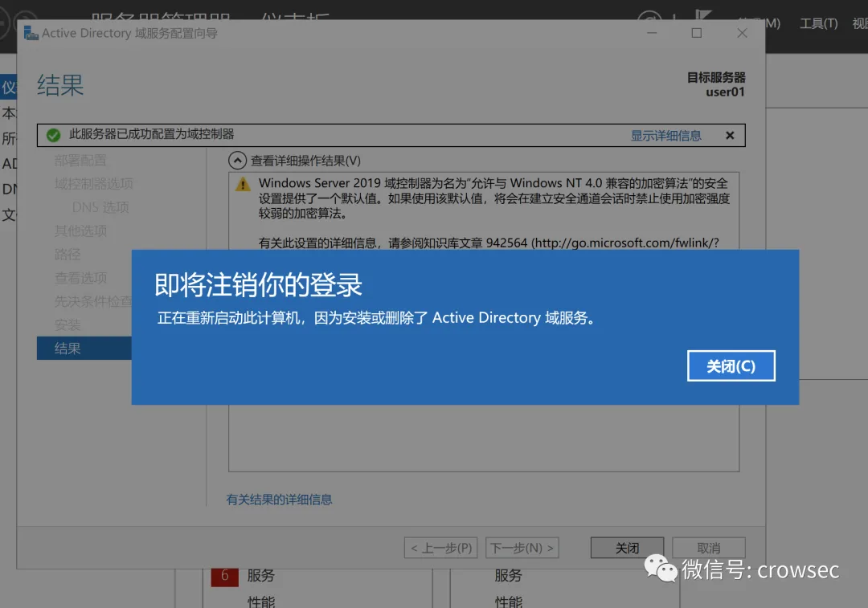This screenshot has width=868, height=608.
Task: Select the DNS 选项 step in sidebar
Action: click(x=100, y=207)
